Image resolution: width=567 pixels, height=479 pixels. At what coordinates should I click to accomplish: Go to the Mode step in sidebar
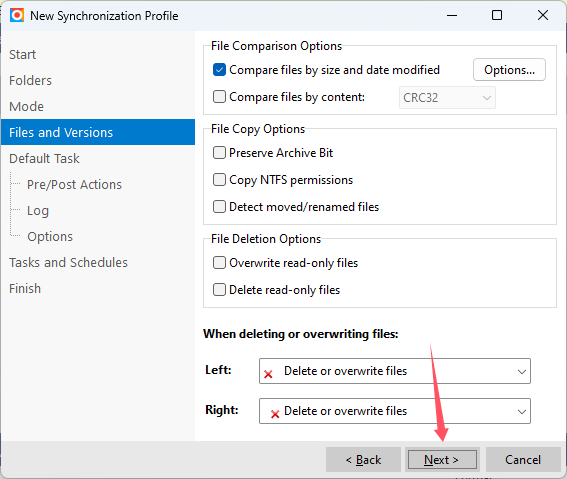point(26,107)
